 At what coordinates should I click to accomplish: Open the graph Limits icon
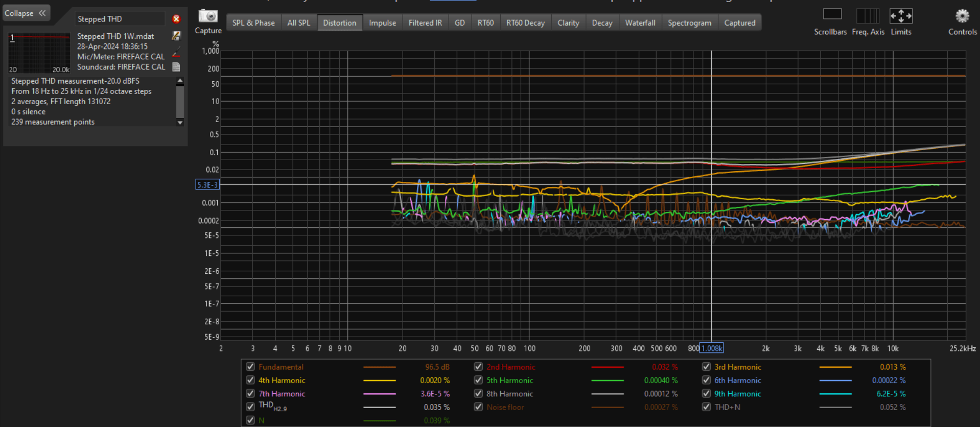point(901,16)
